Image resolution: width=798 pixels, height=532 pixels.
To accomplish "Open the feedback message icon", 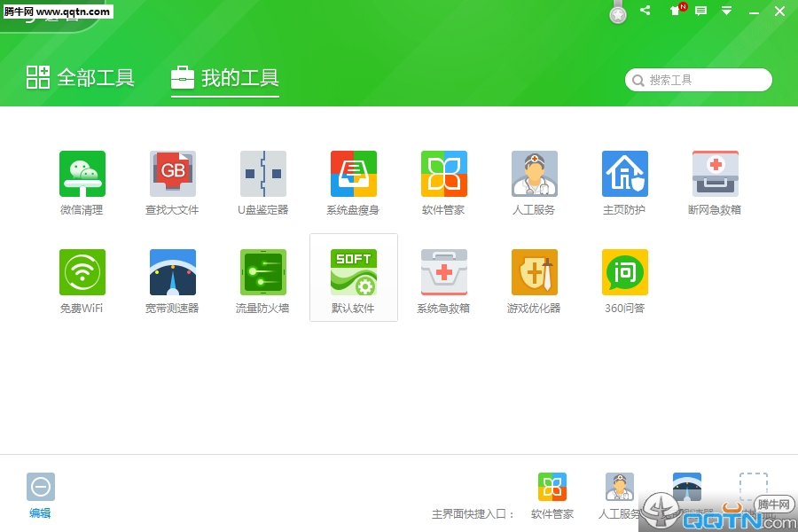I will pos(700,11).
